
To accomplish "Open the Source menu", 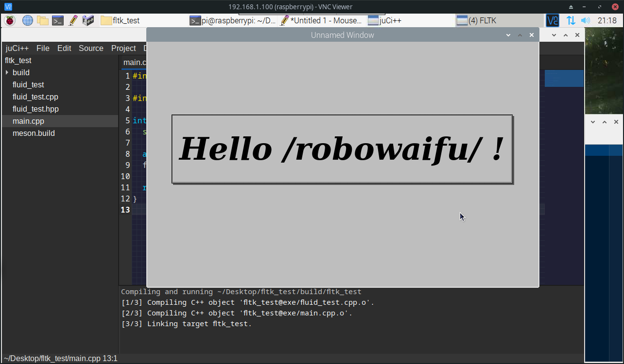I will click(91, 48).
